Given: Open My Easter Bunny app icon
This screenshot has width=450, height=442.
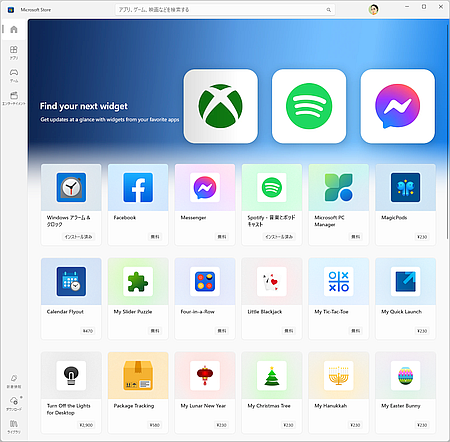Looking at the screenshot, I should coord(405,375).
